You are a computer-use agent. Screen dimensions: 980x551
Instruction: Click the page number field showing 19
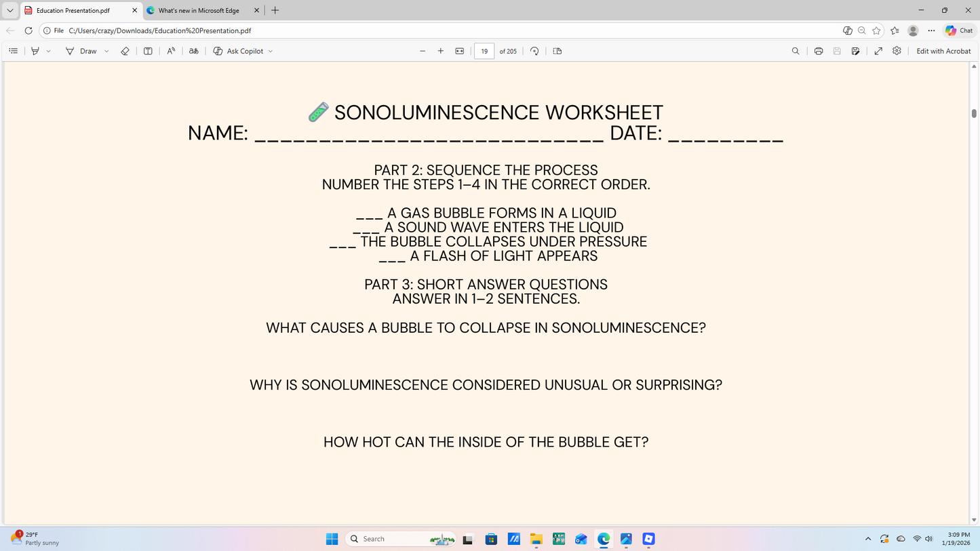[484, 51]
